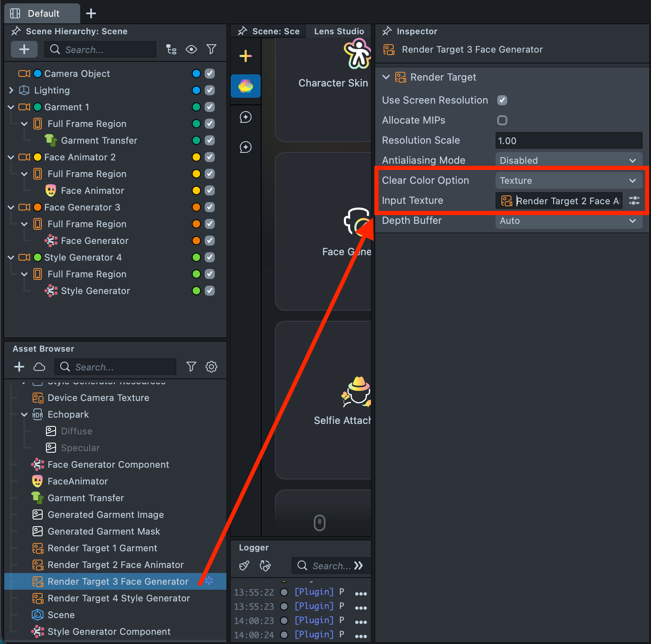Open the Antialiasing Mode dropdown
The height and width of the screenshot is (644, 651).
pyautogui.click(x=569, y=160)
